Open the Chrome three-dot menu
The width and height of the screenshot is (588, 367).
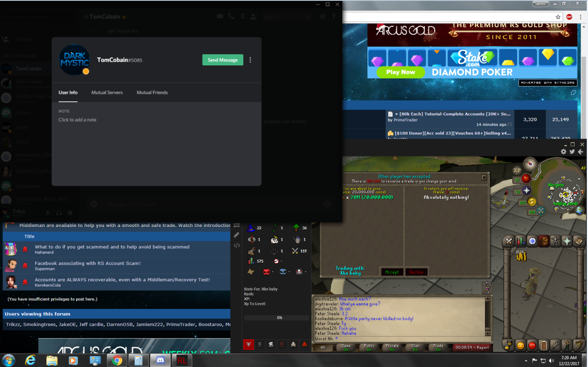point(581,17)
